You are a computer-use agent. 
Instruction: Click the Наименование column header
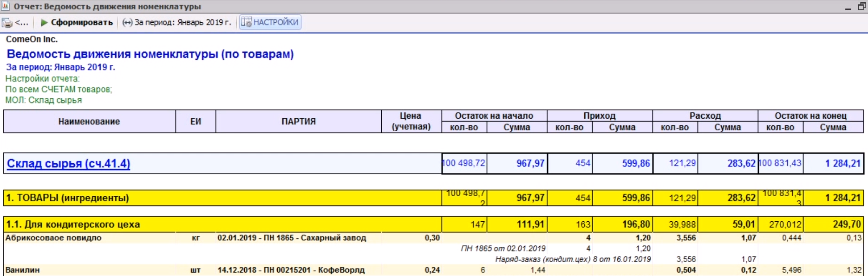89,122
